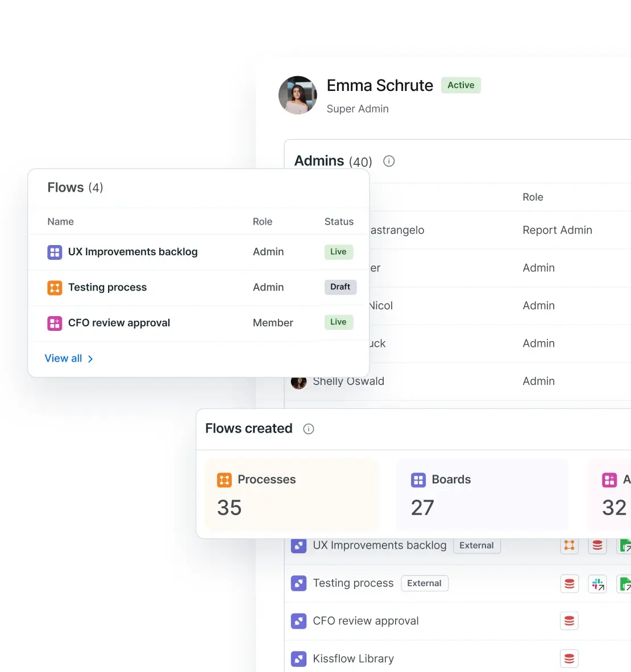The width and height of the screenshot is (631, 672).
Task: Click the Boards icon in Flows created card
Action: pyautogui.click(x=418, y=480)
